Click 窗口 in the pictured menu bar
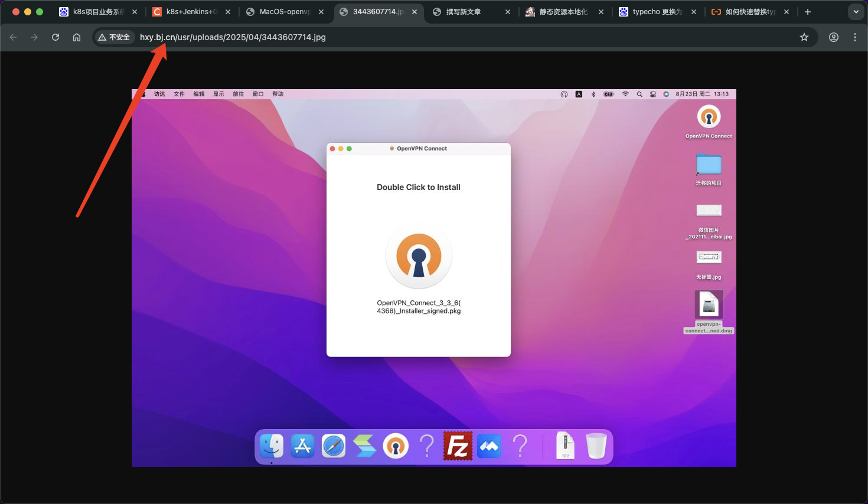This screenshot has width=868, height=504. coord(258,94)
